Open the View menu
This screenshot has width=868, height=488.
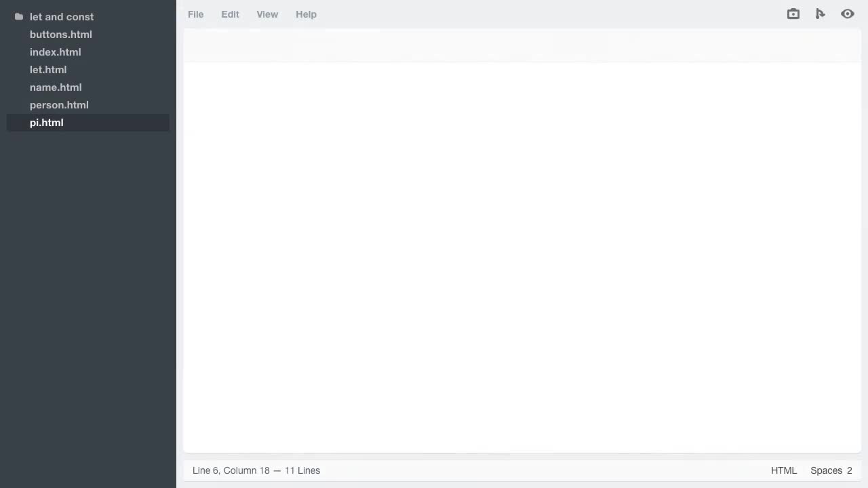click(x=267, y=14)
